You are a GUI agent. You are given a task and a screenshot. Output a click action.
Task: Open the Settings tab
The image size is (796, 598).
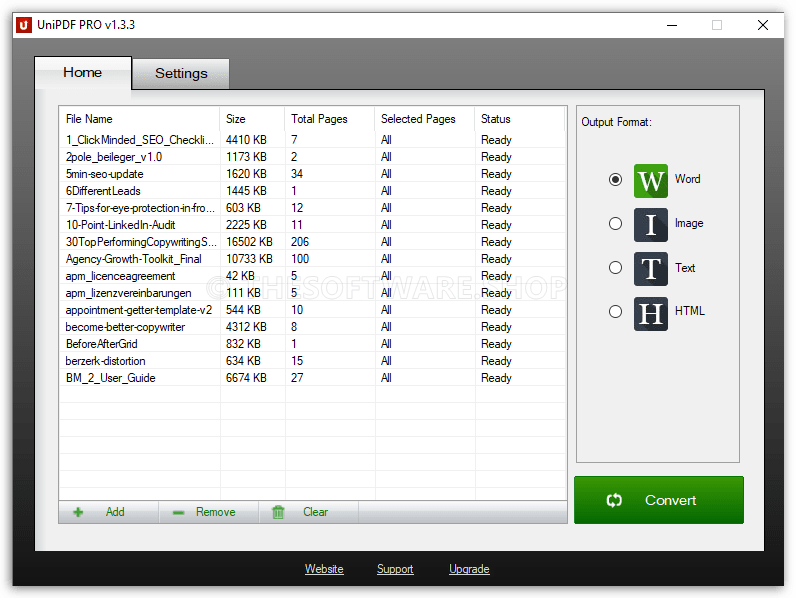[x=181, y=74]
